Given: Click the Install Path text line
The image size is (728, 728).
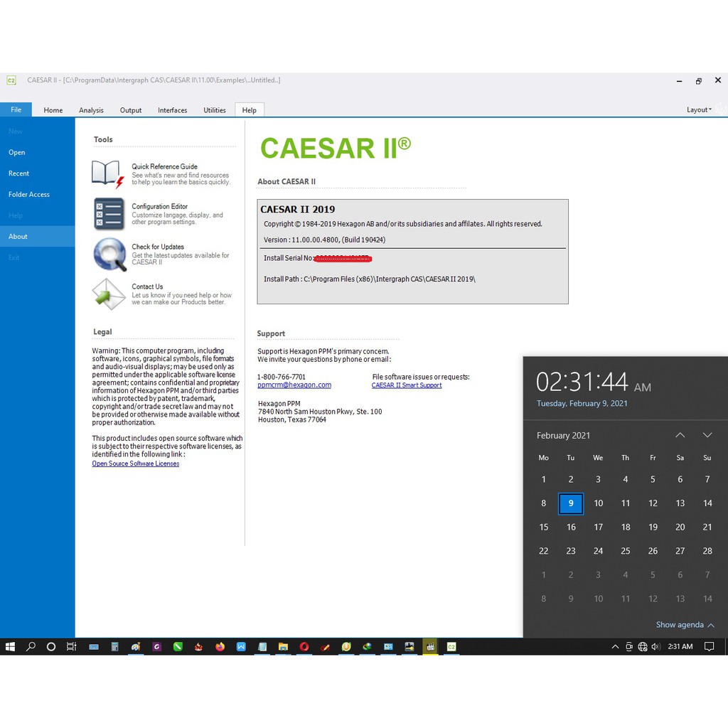Looking at the screenshot, I should point(370,279).
